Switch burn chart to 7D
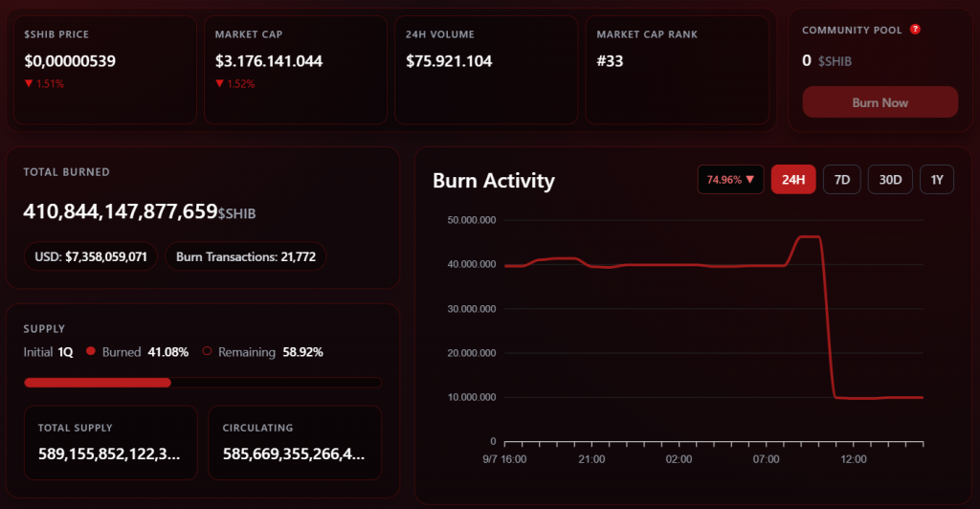Screen dimensions: 980x509 (x=842, y=180)
